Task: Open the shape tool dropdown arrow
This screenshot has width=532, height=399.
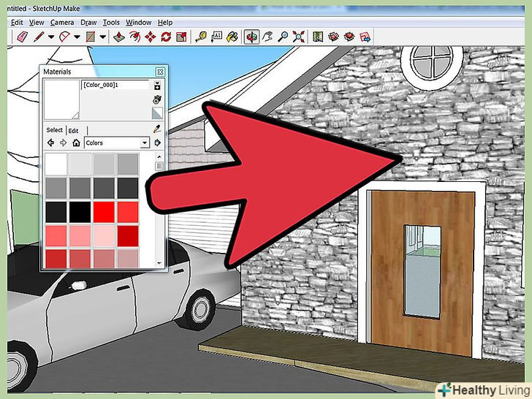Action: 103,37
